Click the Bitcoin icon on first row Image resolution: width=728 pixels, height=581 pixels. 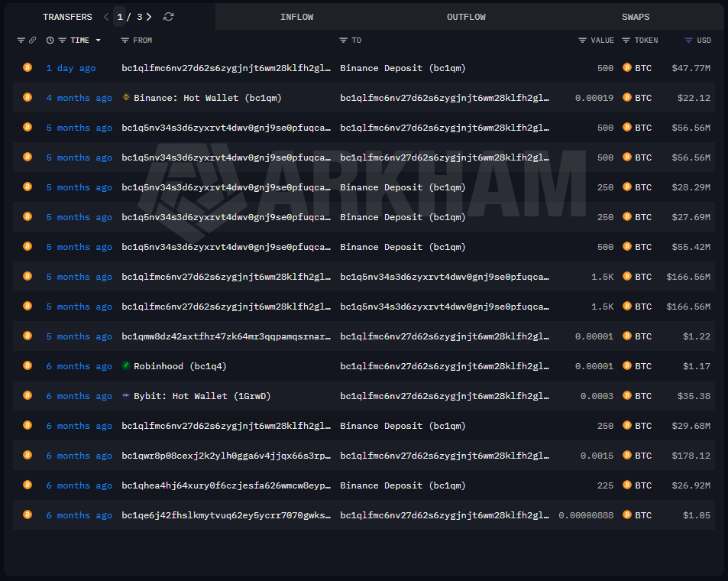tap(28, 68)
